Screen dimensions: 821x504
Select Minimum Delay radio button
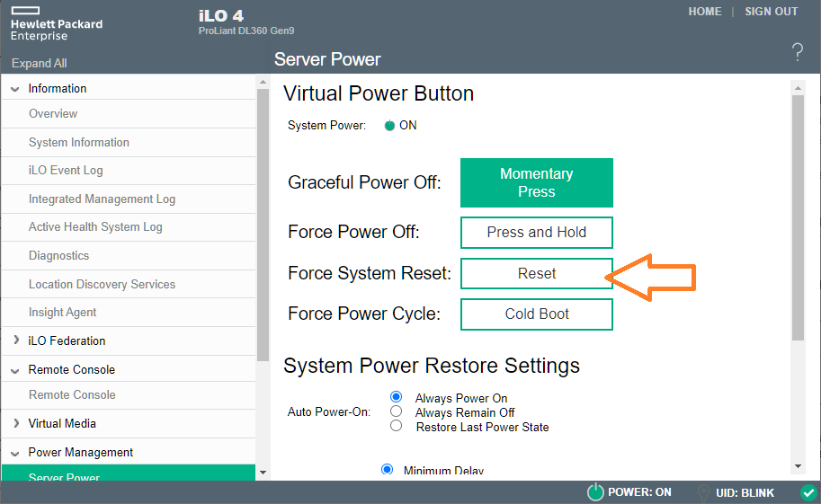[388, 469]
